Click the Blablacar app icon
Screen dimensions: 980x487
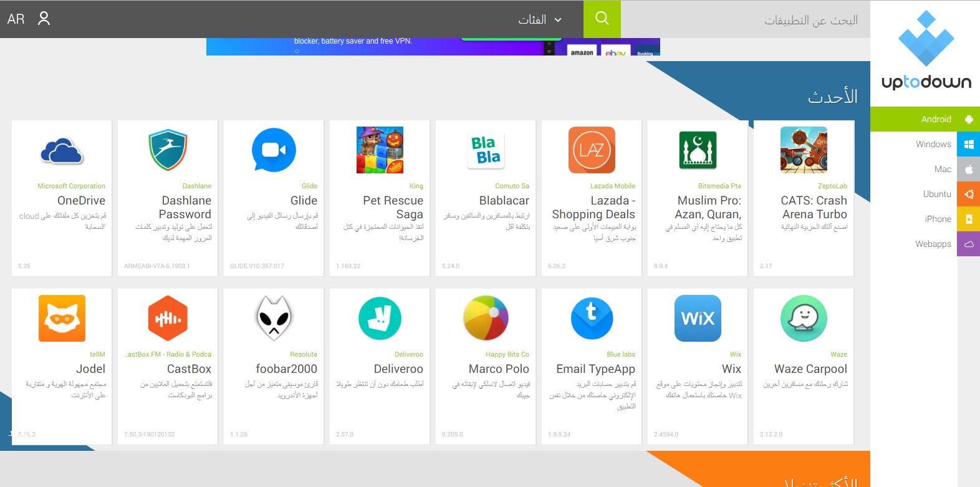pyautogui.click(x=486, y=150)
